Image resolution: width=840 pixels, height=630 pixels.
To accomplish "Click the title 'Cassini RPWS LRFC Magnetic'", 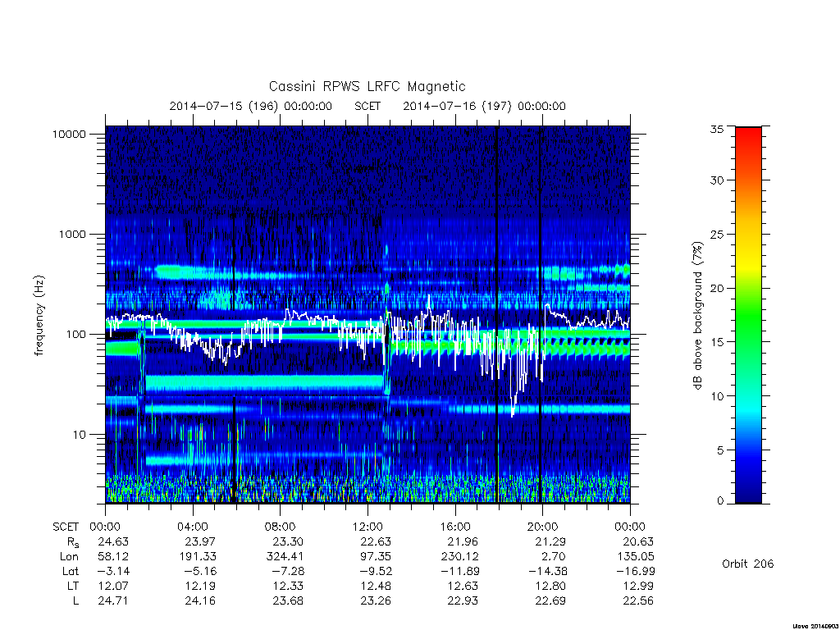I will (367, 87).
